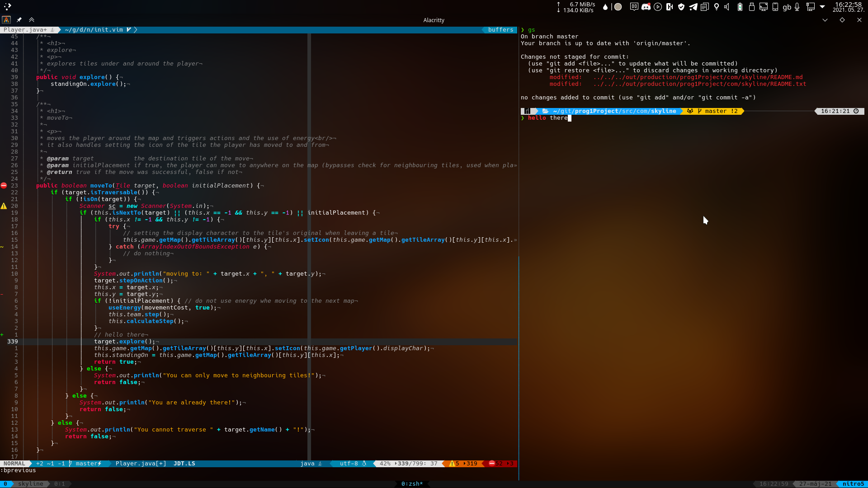868x488 pixels.
Task: Click the Alacritty app icon in titlebar
Action: pyautogui.click(x=6, y=20)
